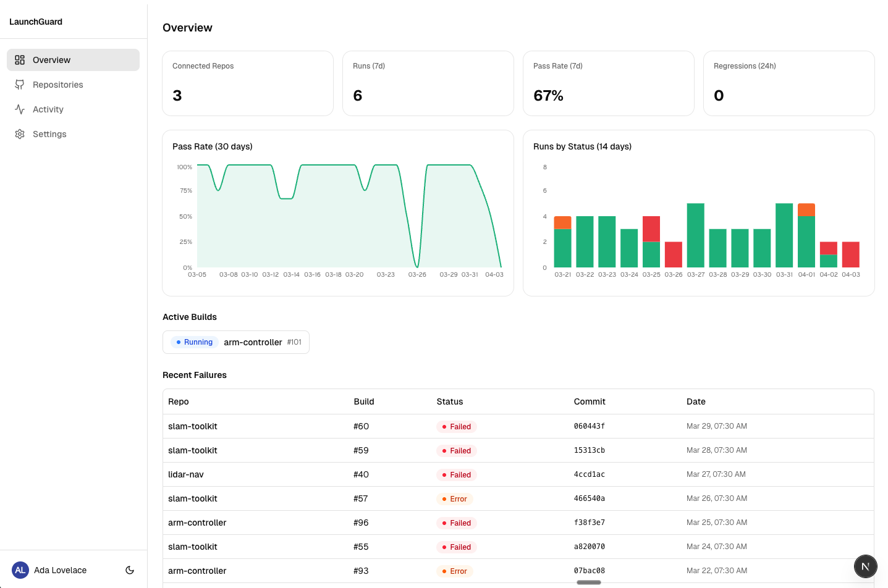
Task: Click commit hash f38f3e7
Action: point(590,523)
